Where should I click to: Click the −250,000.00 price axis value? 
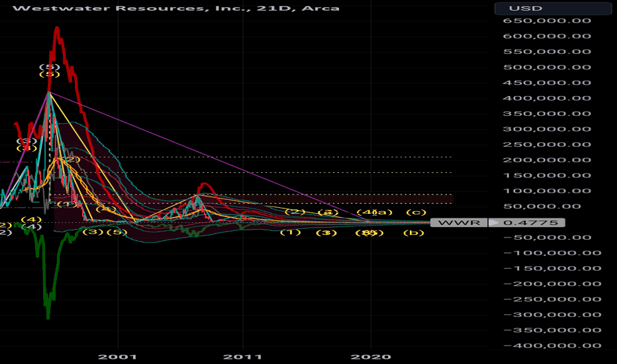click(551, 299)
